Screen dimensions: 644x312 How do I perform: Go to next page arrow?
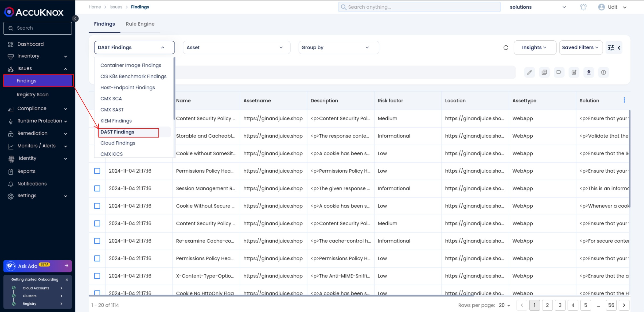point(624,305)
